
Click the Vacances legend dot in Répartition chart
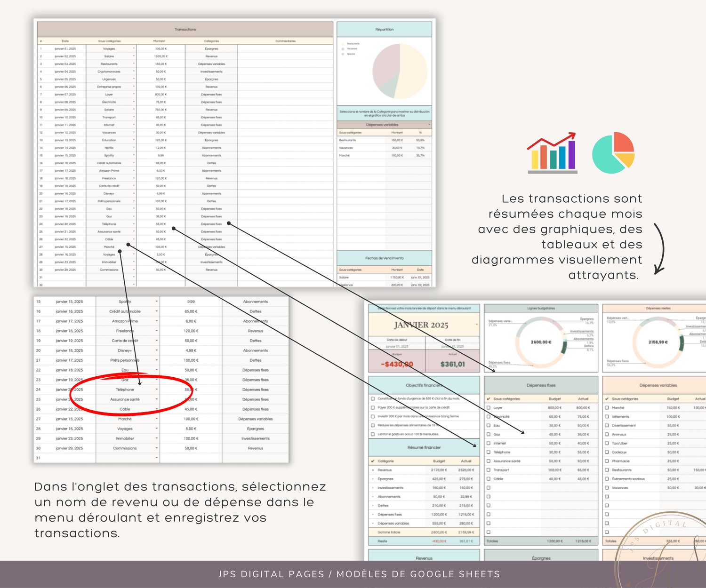[x=343, y=49]
